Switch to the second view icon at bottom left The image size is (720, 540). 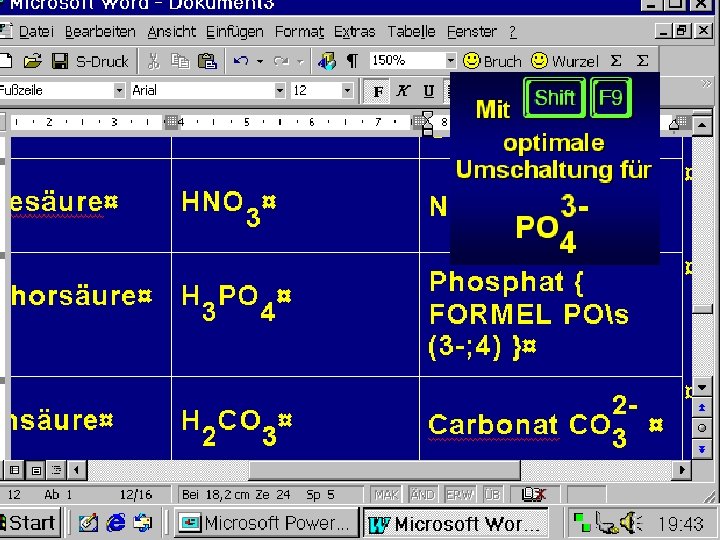pos(36,470)
